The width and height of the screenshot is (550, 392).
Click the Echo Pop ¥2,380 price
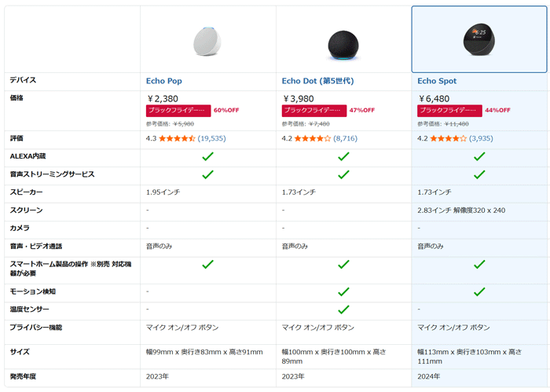[163, 98]
